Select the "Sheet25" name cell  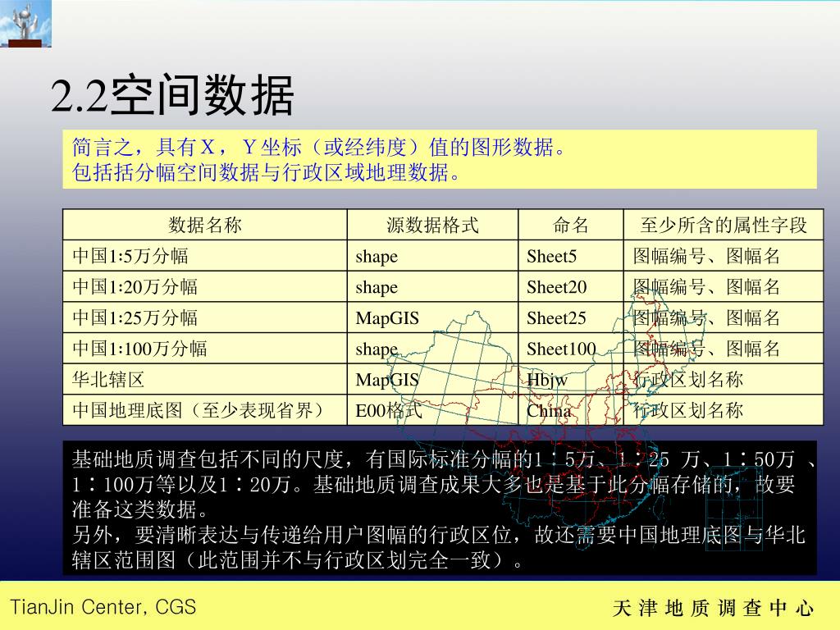[x=571, y=317]
